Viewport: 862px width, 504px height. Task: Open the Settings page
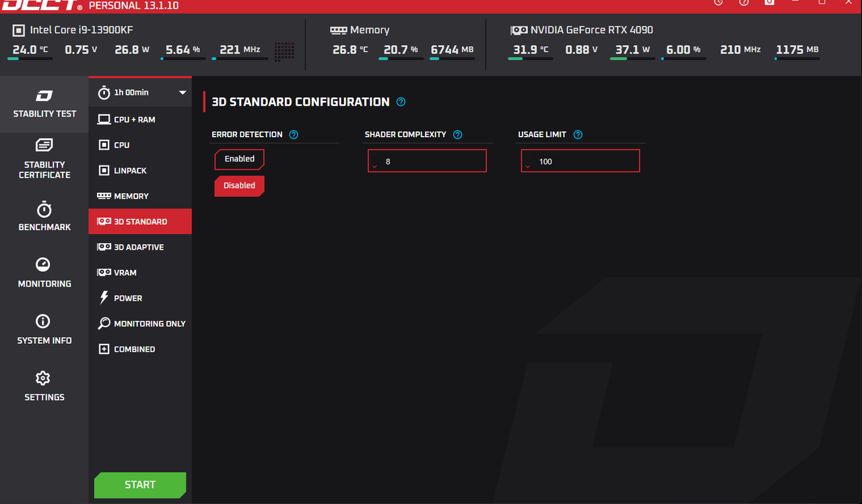[x=44, y=386]
